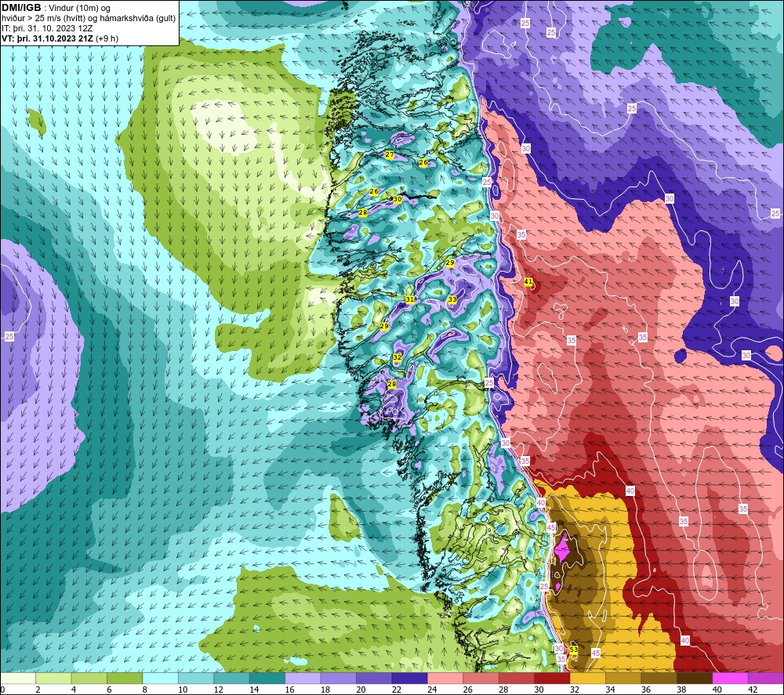Click the yellow gust label 41
The width and height of the screenshot is (784, 695).
pos(528,282)
